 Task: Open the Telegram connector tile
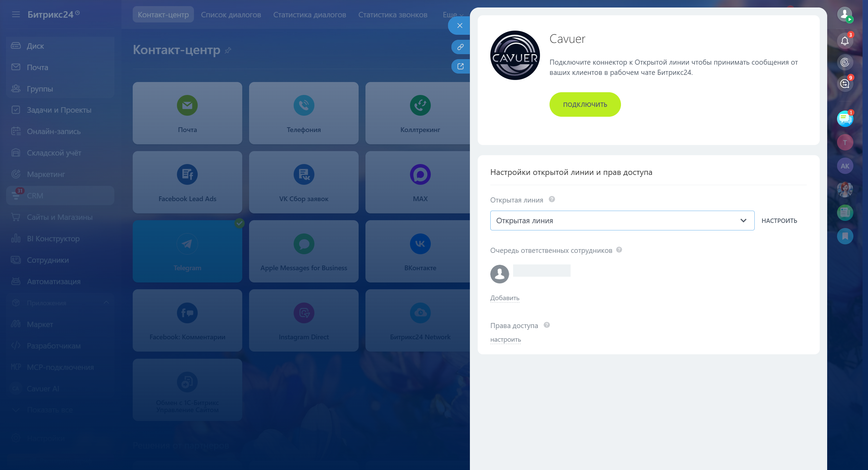tap(187, 251)
